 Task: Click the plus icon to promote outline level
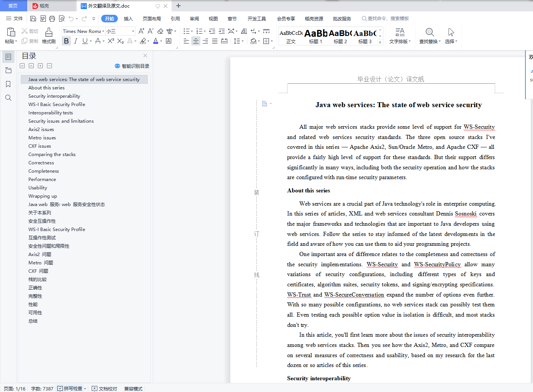coord(40,66)
